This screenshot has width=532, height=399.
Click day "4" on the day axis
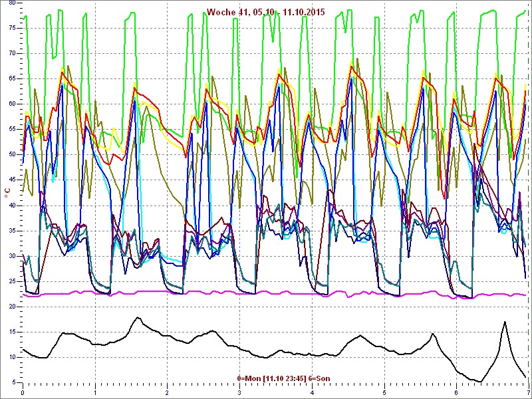(x=312, y=393)
